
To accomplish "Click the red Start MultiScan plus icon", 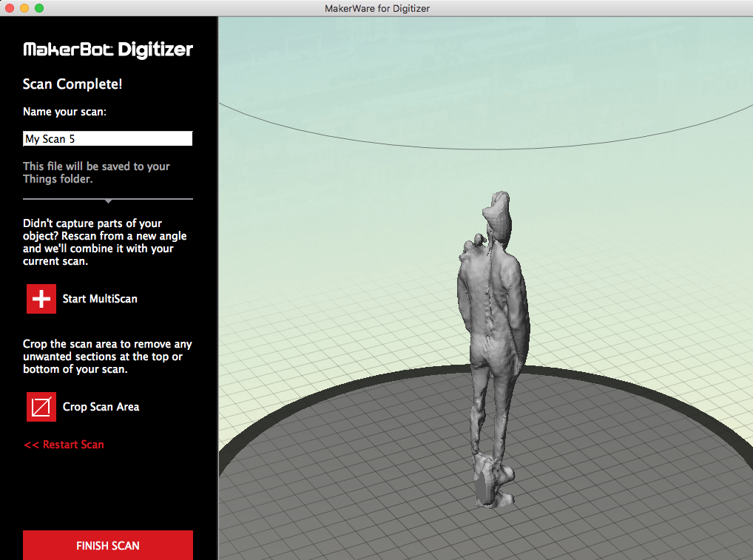I will [41, 299].
